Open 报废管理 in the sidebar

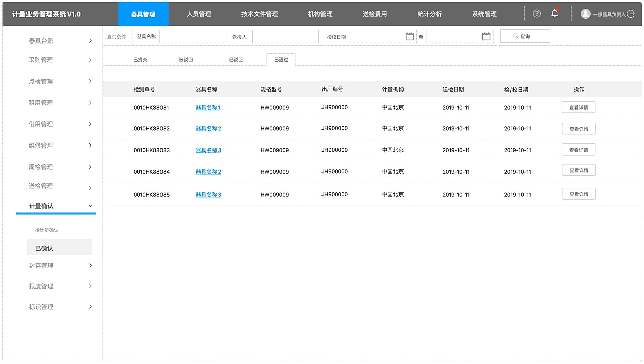point(41,286)
